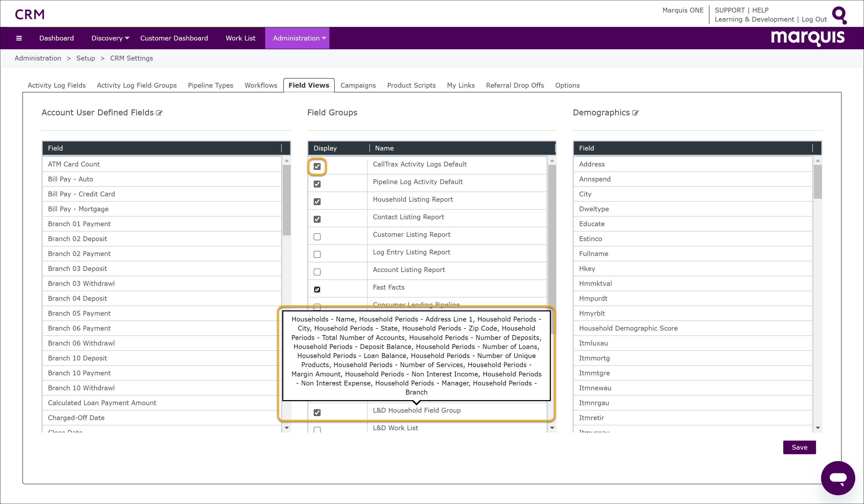The width and height of the screenshot is (864, 504).
Task: Switch to Activity Log Fields tab
Action: [56, 85]
